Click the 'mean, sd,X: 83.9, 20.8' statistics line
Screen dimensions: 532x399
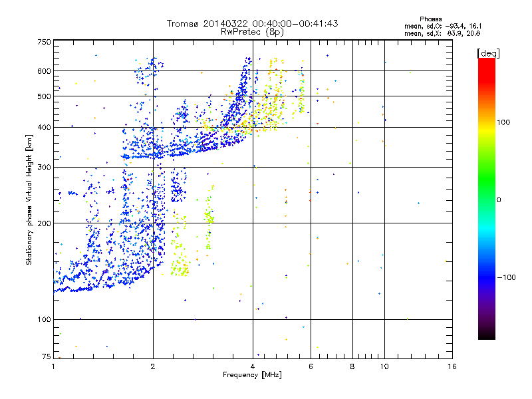coord(442,33)
